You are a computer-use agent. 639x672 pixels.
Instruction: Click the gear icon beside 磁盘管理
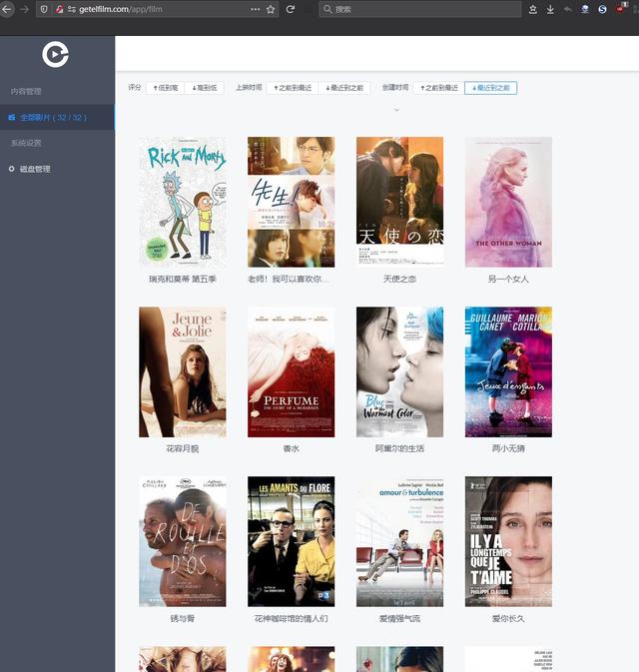[12, 169]
